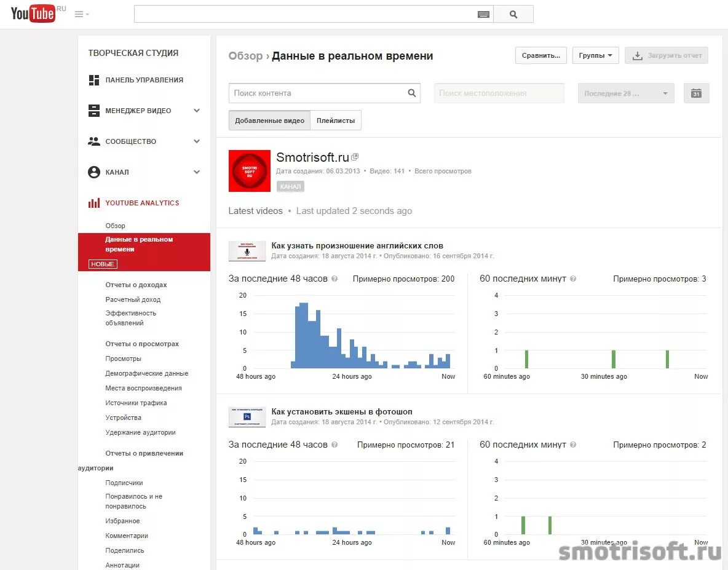Open Демографические данные report
Image resolution: width=728 pixels, height=570 pixels.
click(x=147, y=373)
